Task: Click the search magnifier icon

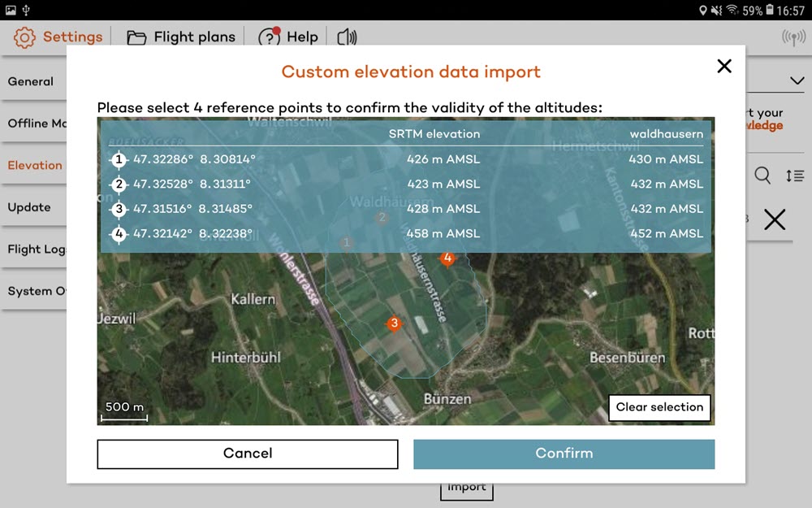Action: coord(763,175)
